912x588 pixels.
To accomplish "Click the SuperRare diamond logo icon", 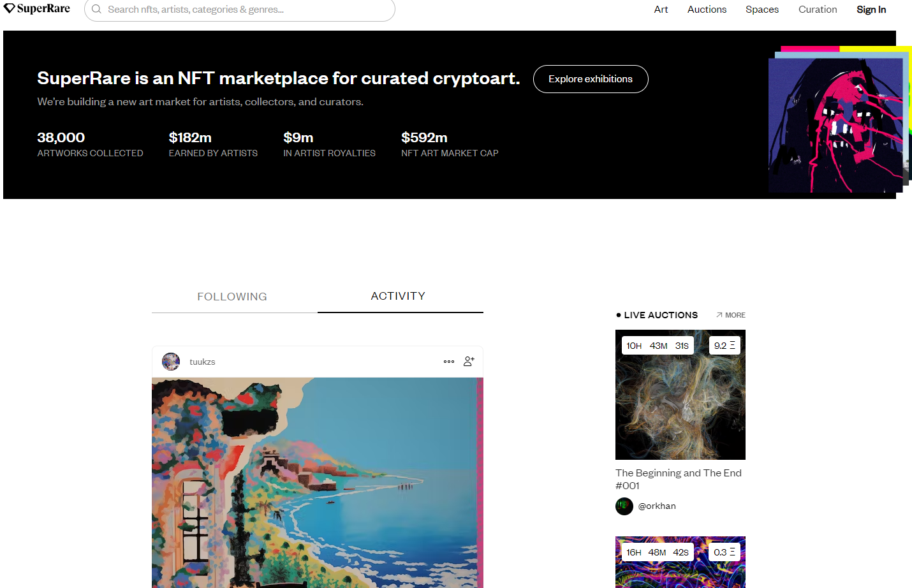I will tap(10, 8).
